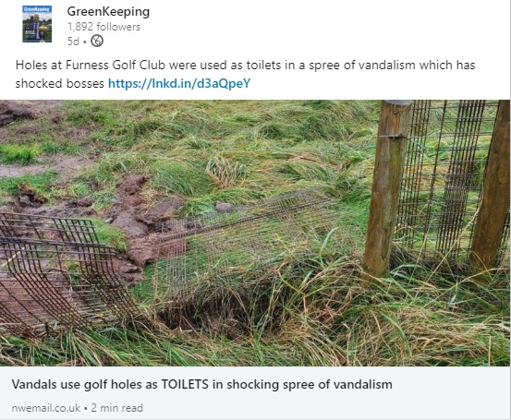
Task: Click the bent wire mesh lying on the mud
Action: point(60,270)
